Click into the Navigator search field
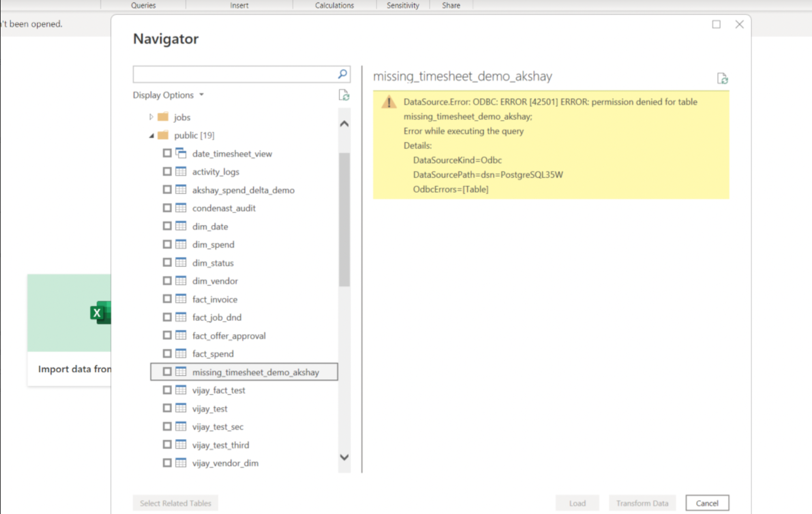The image size is (812, 514). [234, 74]
